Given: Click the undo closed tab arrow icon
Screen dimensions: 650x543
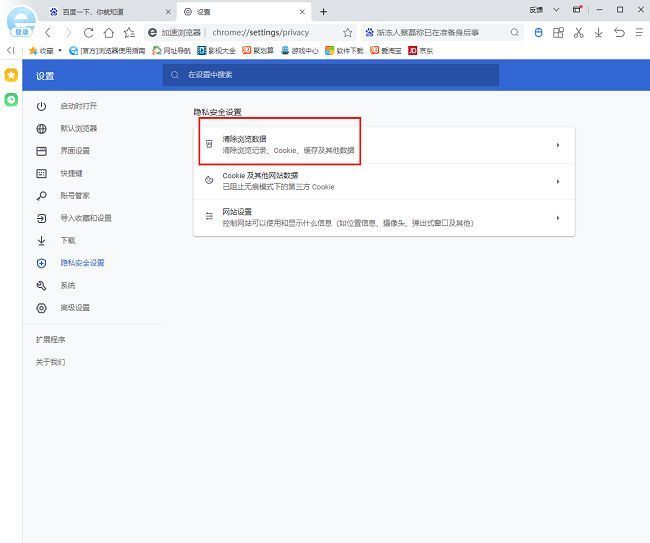Looking at the screenshot, I should click(619, 32).
